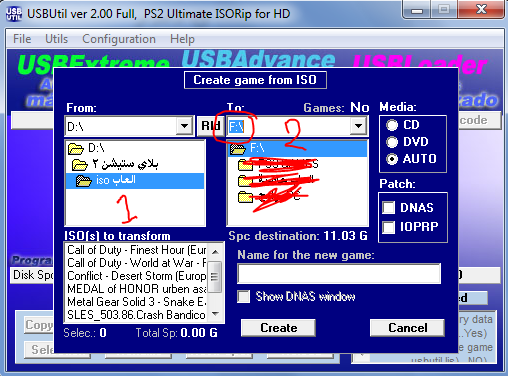Viewport: 508px width, 376px height.
Task: Close the USBUtil window
Action: (481, 10)
